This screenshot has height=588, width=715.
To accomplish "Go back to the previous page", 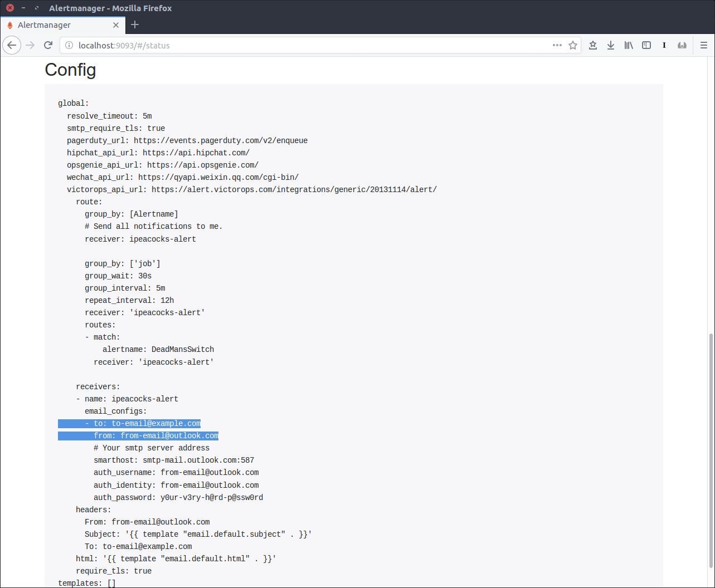I will pyautogui.click(x=12, y=45).
